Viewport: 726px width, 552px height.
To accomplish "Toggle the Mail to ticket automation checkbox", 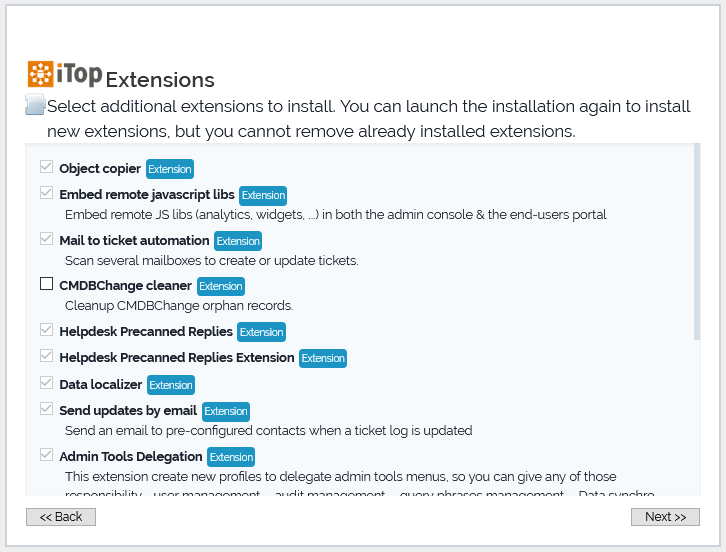I will [46, 239].
